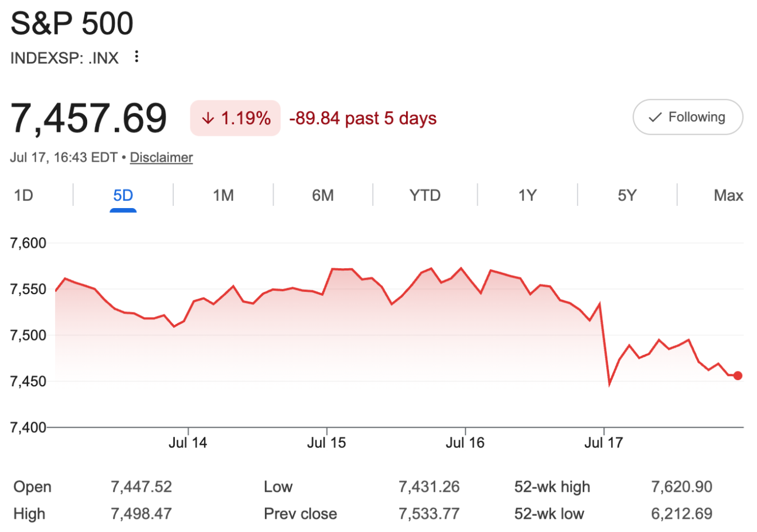The height and width of the screenshot is (532, 757).
Task: Click the Prev close value 7,533.77
Action: click(x=429, y=514)
